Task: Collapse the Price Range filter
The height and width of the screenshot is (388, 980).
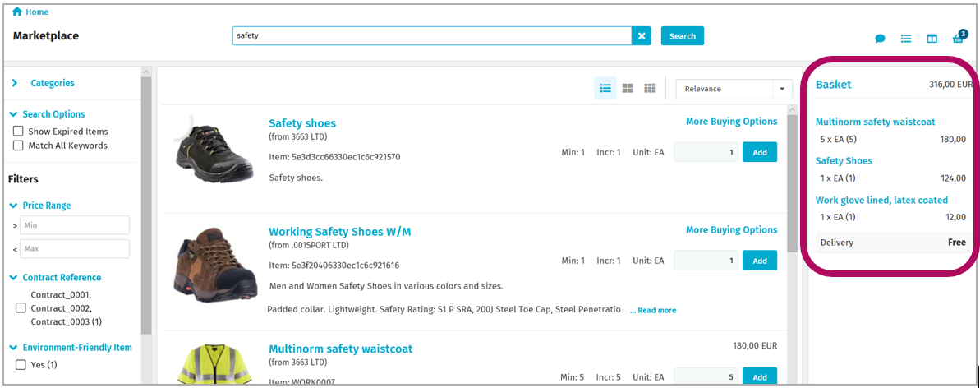Action: [x=40, y=206]
